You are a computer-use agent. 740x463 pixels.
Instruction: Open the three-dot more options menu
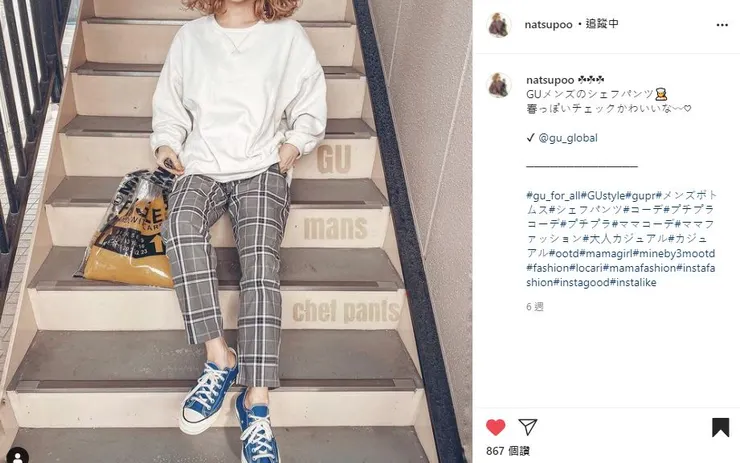pos(722,25)
